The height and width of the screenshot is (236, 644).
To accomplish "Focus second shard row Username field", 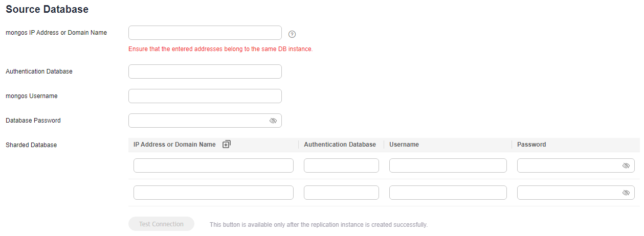I will (x=448, y=193).
